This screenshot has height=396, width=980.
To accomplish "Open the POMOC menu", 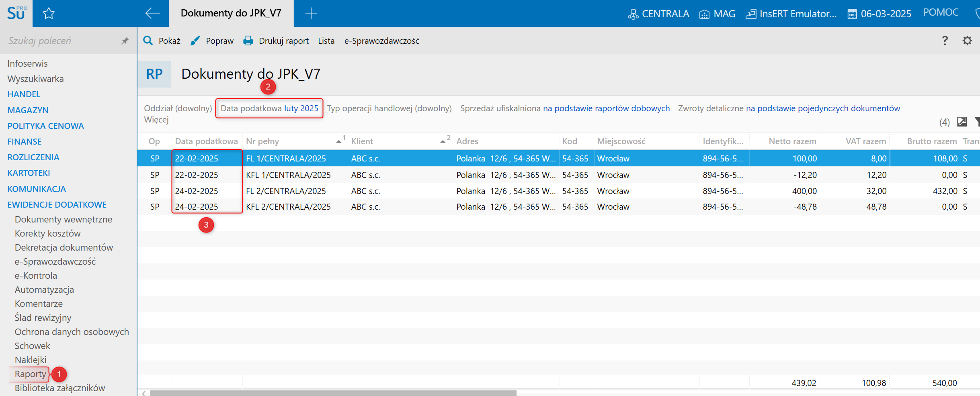I will pos(941,12).
